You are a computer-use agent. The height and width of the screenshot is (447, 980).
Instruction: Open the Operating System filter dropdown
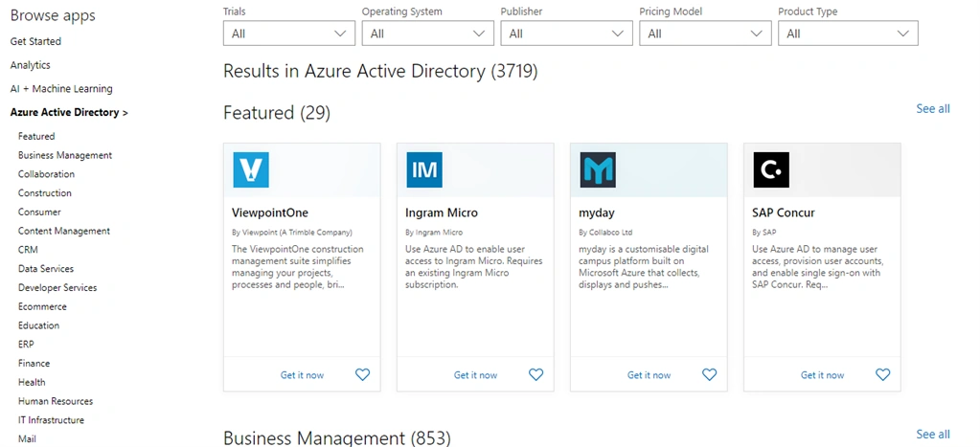point(428,34)
